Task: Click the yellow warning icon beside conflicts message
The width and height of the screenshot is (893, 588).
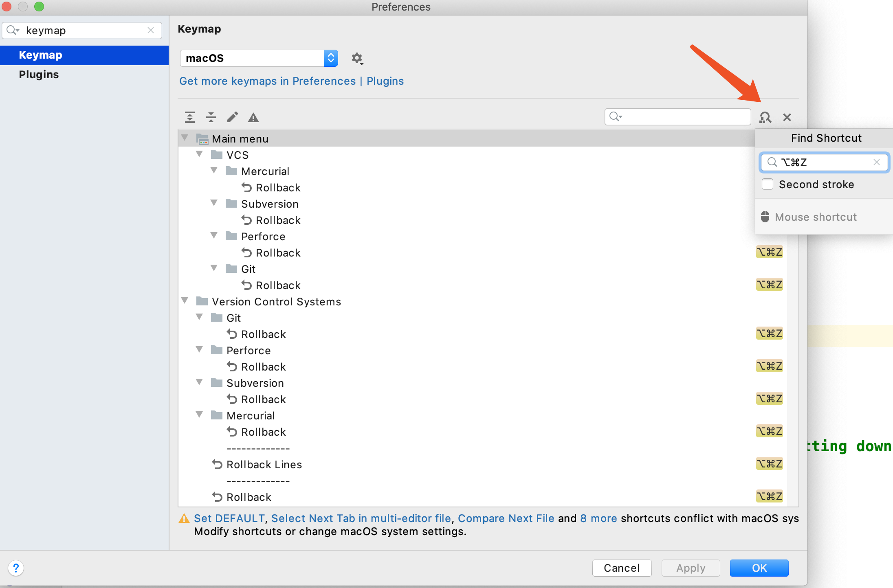Action: (184, 518)
